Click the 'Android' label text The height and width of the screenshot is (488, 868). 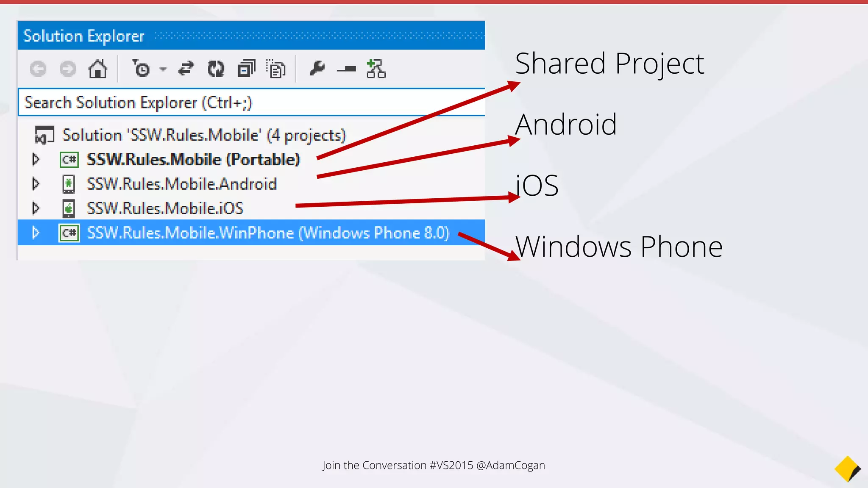(x=566, y=124)
